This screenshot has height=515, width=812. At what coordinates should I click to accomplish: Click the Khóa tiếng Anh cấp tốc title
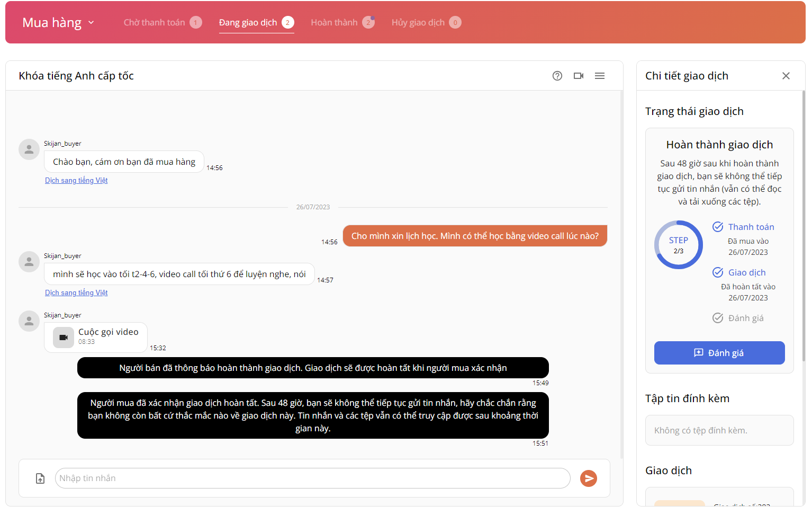[x=76, y=76]
